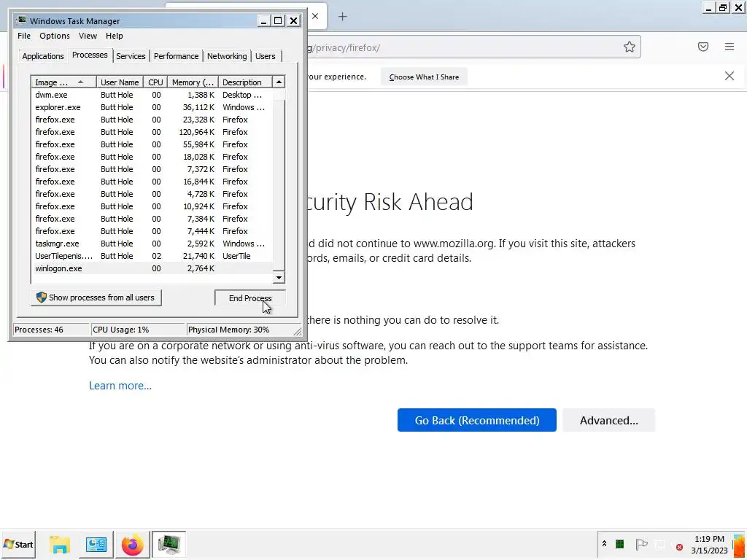
Task: Click the taskbar clock showing 1:19 PM
Action: [x=709, y=544]
